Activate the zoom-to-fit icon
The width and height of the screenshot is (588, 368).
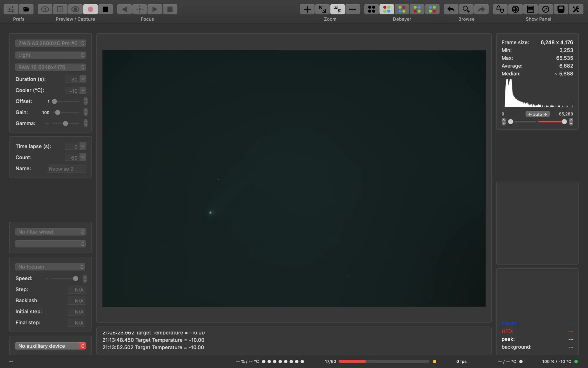337,9
